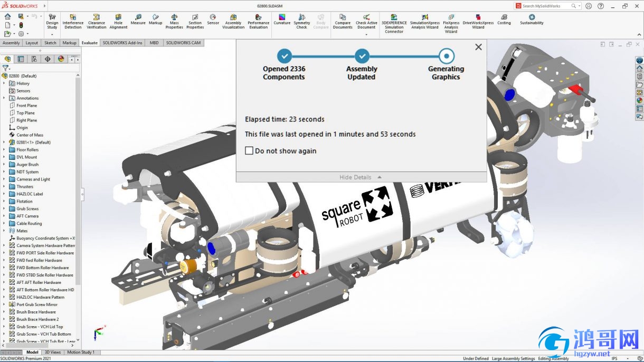Select Front Plane in tree
The width and height of the screenshot is (644, 362).
(26, 106)
